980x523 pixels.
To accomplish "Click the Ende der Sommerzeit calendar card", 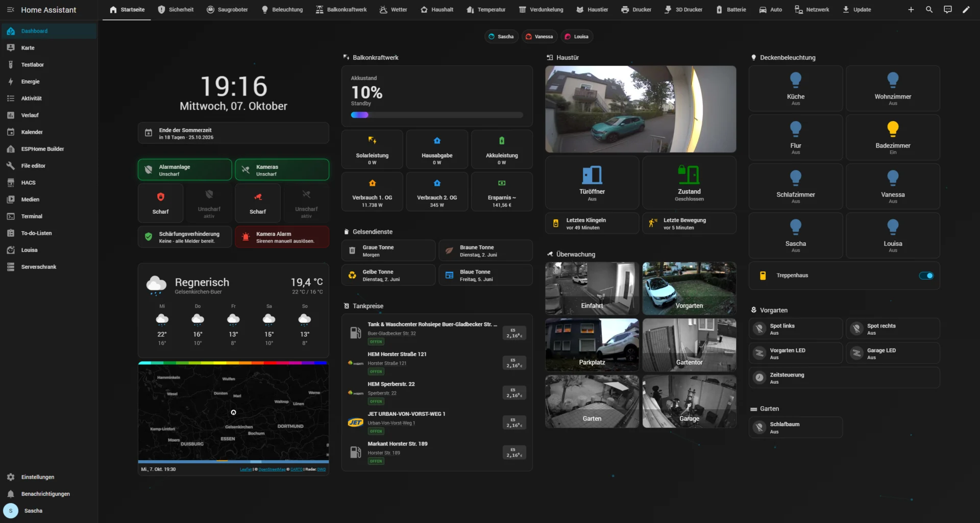I will point(233,133).
